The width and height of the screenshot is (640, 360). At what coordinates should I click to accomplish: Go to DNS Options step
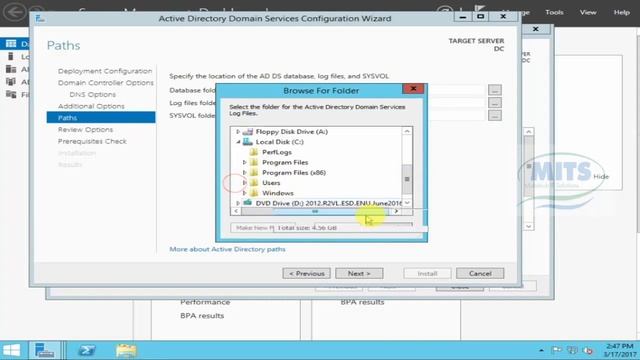coord(93,95)
